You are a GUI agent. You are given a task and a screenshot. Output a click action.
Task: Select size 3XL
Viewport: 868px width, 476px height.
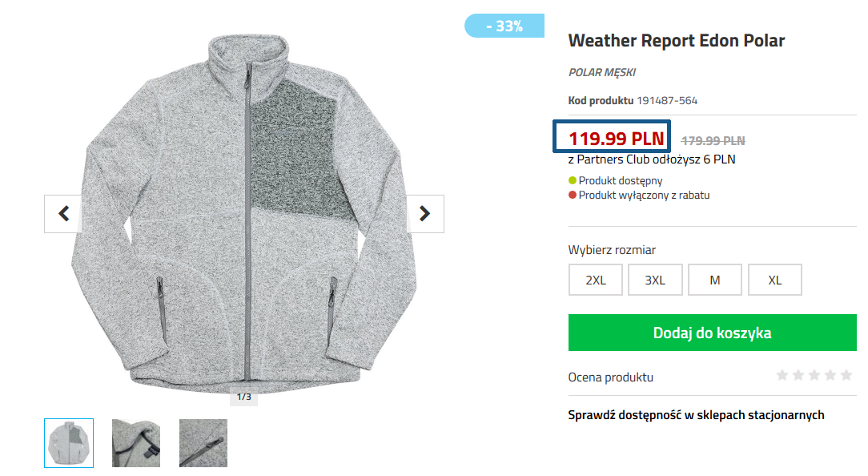pyautogui.click(x=655, y=280)
